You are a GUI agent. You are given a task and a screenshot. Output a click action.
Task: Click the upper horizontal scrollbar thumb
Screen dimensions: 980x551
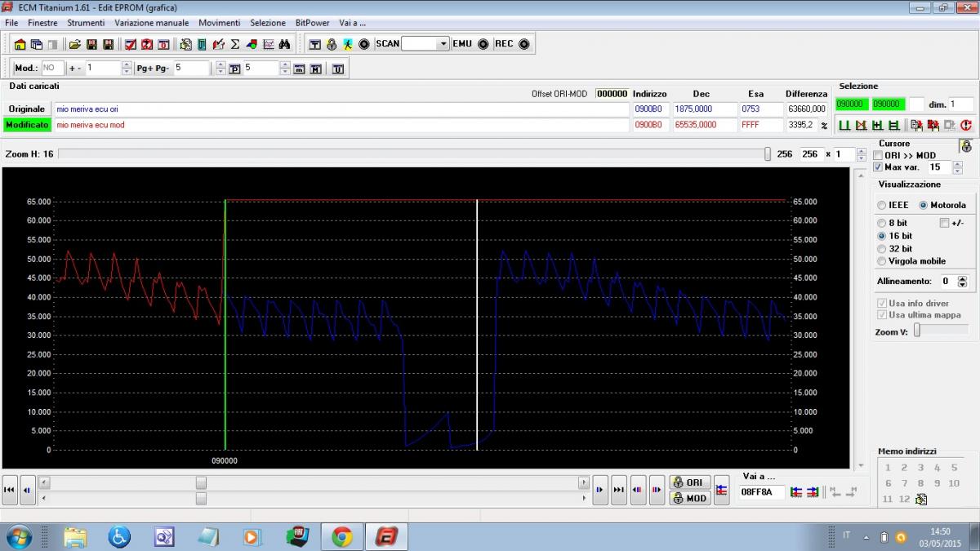click(x=201, y=483)
